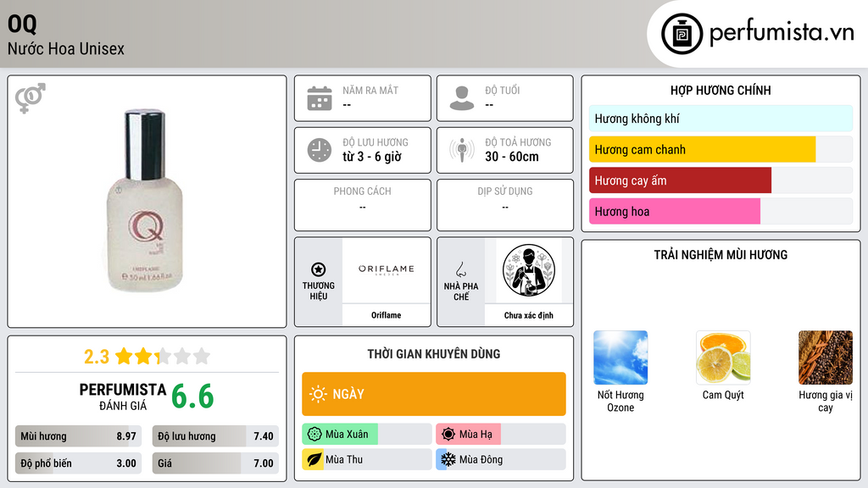868x488 pixels.
Task: Click the Hương không khí accord bar
Action: (721, 119)
